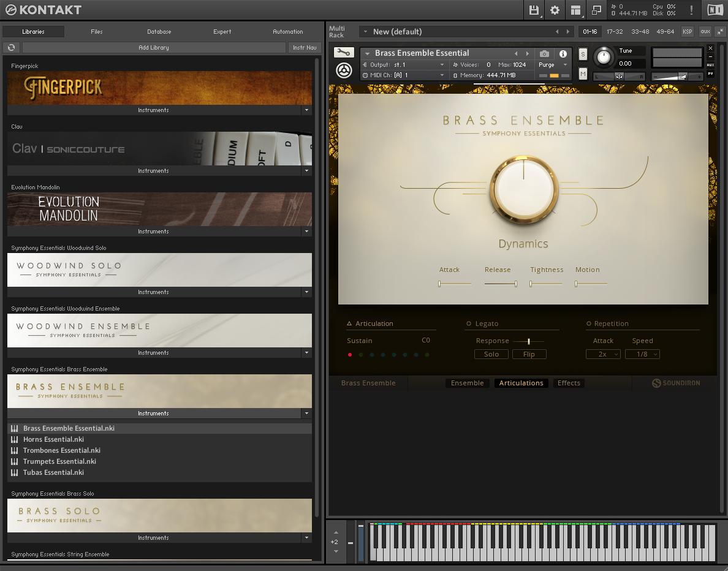Click the AUX button on instrument header

pos(710,65)
